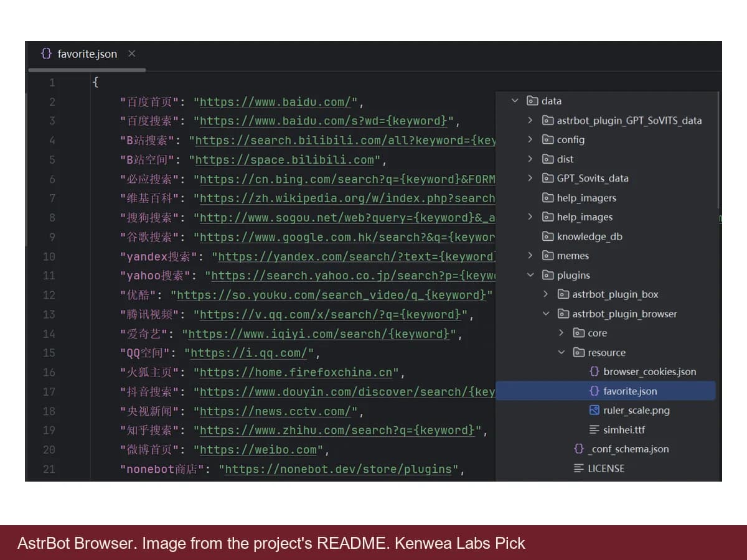Image resolution: width=747 pixels, height=560 pixels.
Task: Click the "nonebot商店" key text
Action: point(163,469)
